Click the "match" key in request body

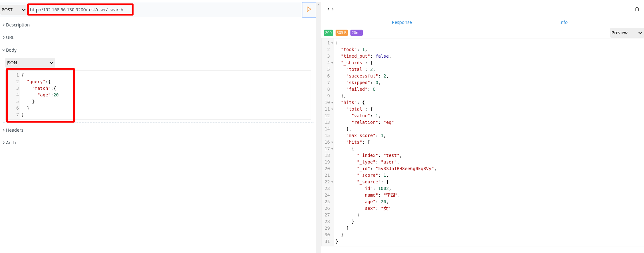tap(42, 88)
